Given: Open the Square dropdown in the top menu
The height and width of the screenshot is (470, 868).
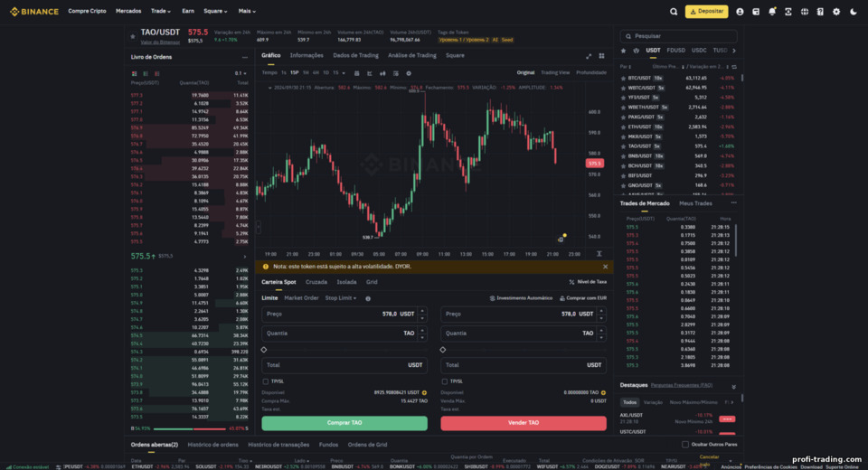Looking at the screenshot, I should 215,11.
